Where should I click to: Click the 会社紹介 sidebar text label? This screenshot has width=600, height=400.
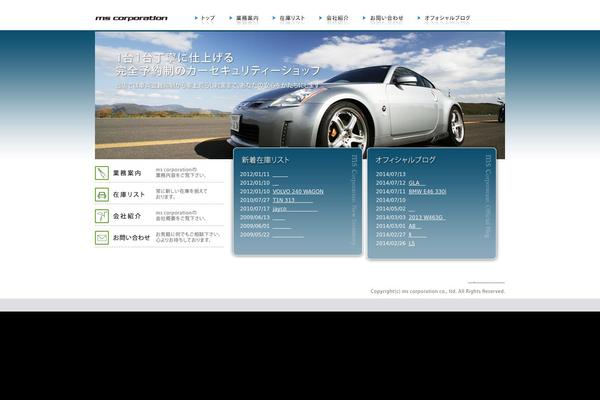tap(127, 216)
